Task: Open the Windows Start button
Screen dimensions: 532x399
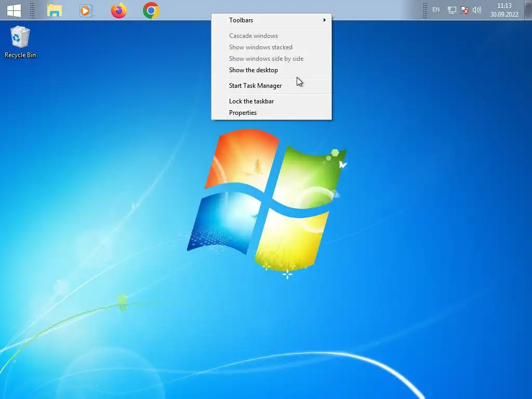Action: 14,10
